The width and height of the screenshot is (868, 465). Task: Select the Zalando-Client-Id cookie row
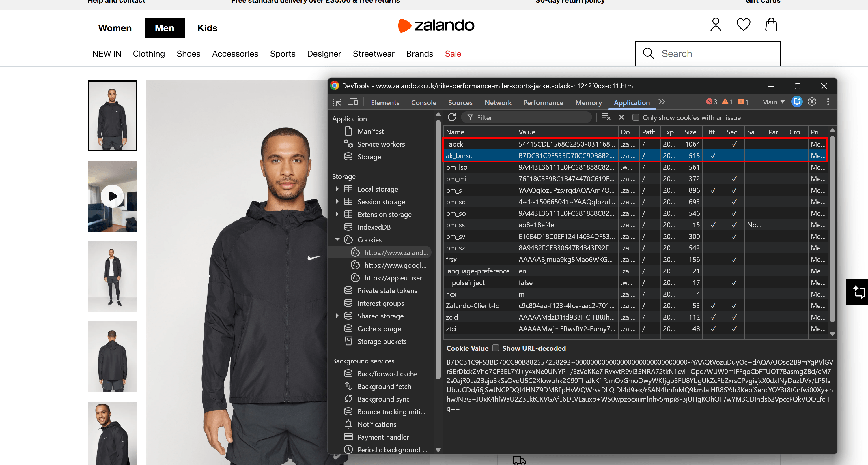(636, 306)
